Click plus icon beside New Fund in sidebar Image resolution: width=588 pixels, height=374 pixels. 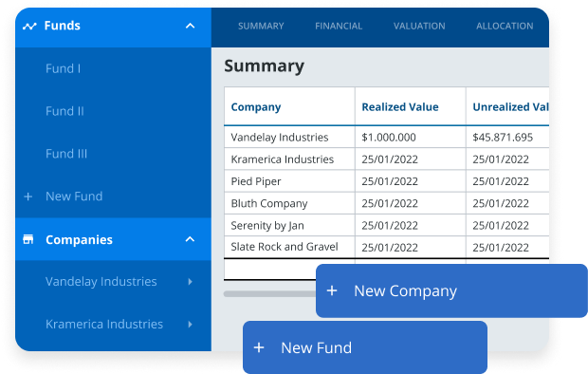(28, 196)
